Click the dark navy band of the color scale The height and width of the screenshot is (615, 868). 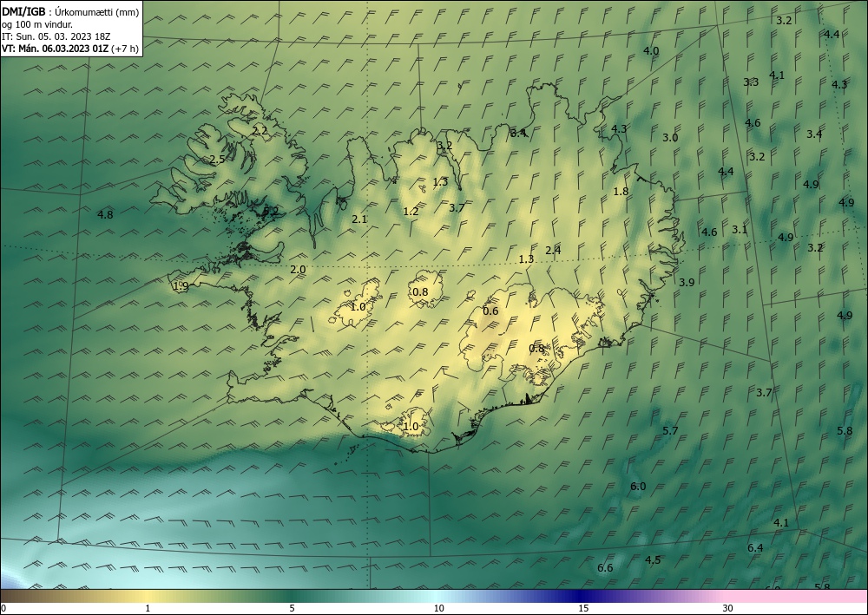point(578,596)
